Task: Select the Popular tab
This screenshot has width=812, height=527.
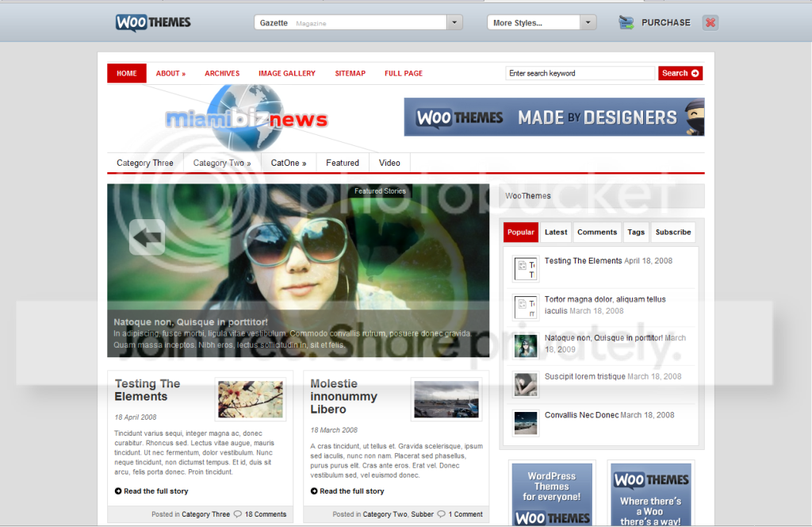Action: (x=521, y=232)
